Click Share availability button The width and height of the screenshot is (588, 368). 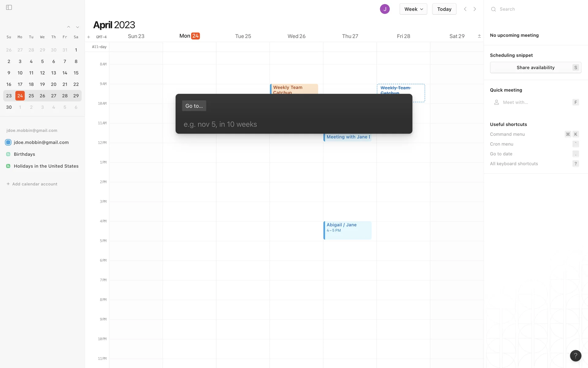pyautogui.click(x=535, y=67)
